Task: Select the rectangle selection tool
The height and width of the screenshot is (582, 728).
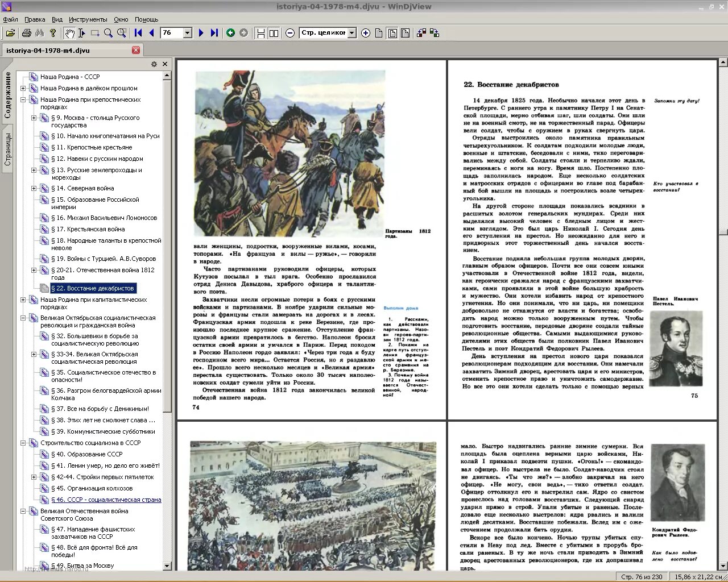Action: click(95, 33)
